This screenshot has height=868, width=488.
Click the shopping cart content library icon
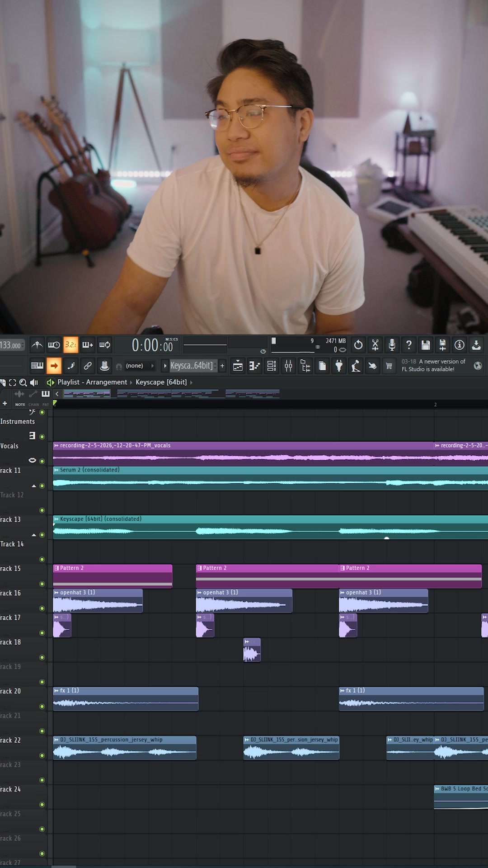coord(389,366)
